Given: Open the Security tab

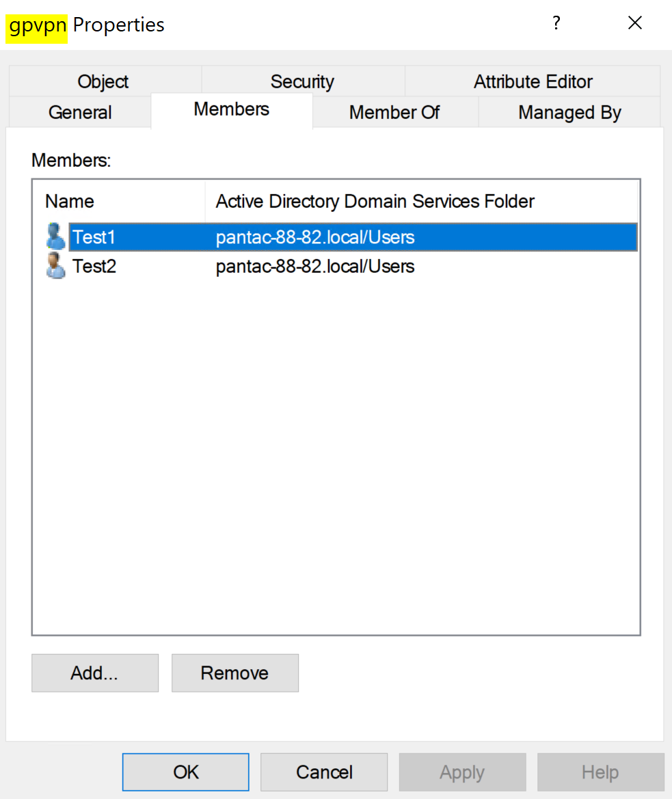Looking at the screenshot, I should tap(302, 82).
